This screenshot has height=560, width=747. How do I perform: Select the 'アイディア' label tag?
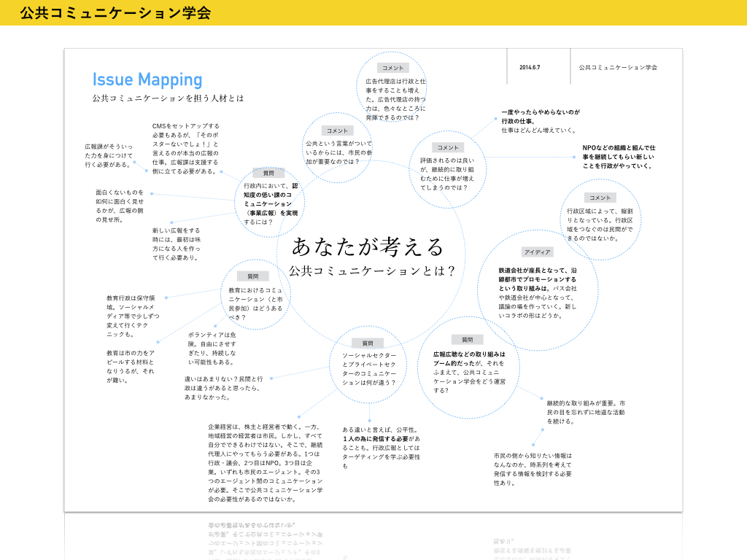537,252
